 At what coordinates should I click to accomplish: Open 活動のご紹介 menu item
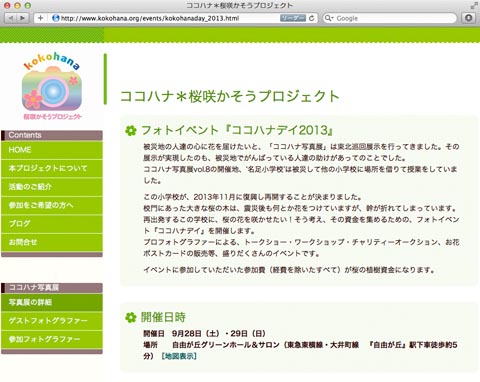pos(52,187)
